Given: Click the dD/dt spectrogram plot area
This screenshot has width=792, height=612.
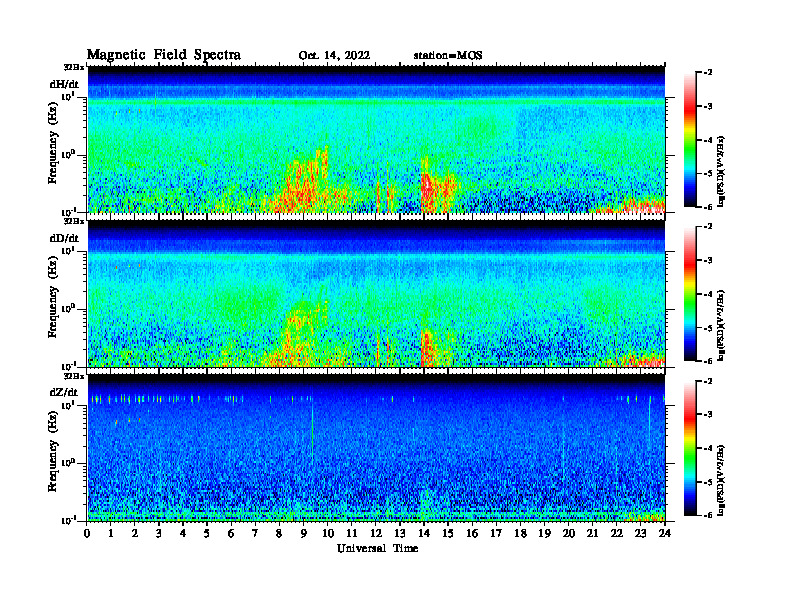Looking at the screenshot, I should (x=376, y=293).
